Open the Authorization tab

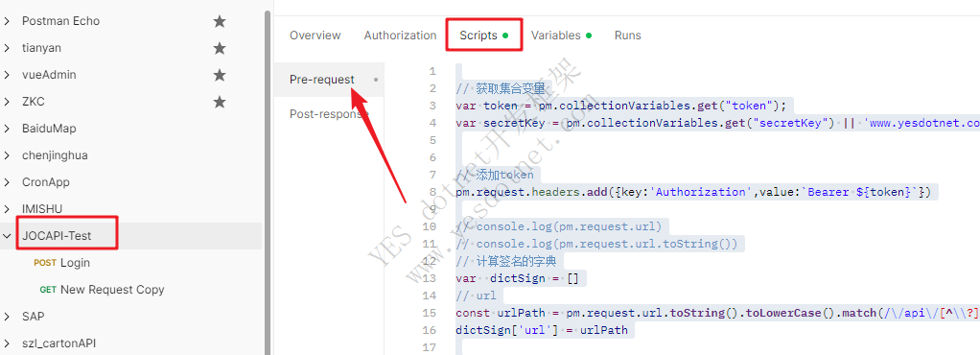pos(400,35)
